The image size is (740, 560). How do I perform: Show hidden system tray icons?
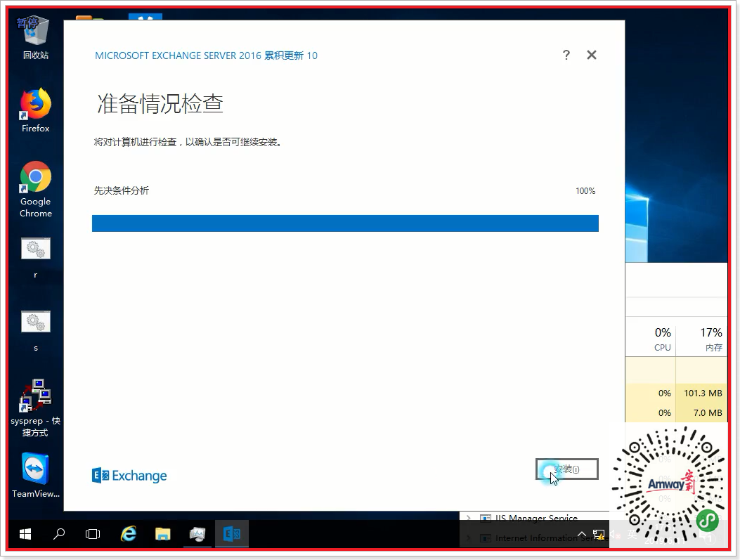coord(582,535)
